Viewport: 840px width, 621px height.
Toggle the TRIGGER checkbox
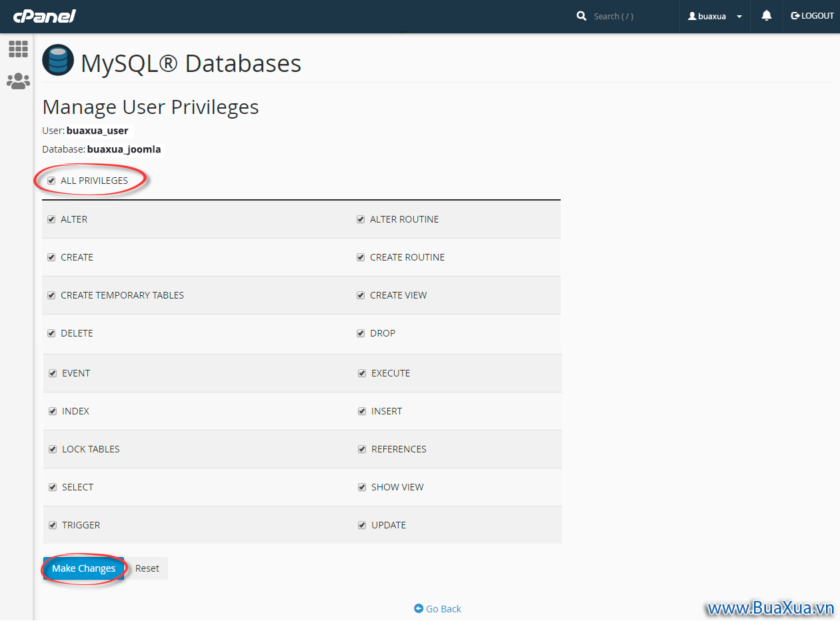53,525
